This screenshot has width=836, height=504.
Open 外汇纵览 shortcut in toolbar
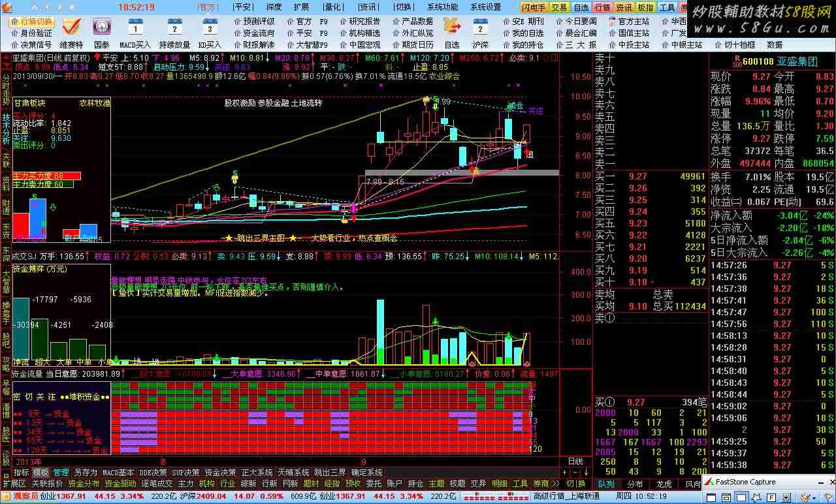pyautogui.click(x=412, y=33)
